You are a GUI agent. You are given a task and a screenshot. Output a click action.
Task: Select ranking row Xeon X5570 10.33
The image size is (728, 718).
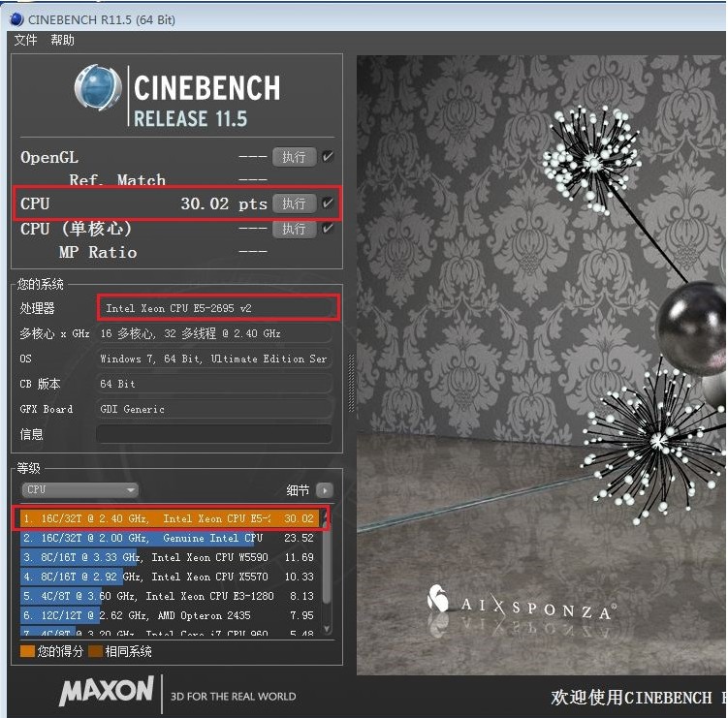tap(170, 577)
